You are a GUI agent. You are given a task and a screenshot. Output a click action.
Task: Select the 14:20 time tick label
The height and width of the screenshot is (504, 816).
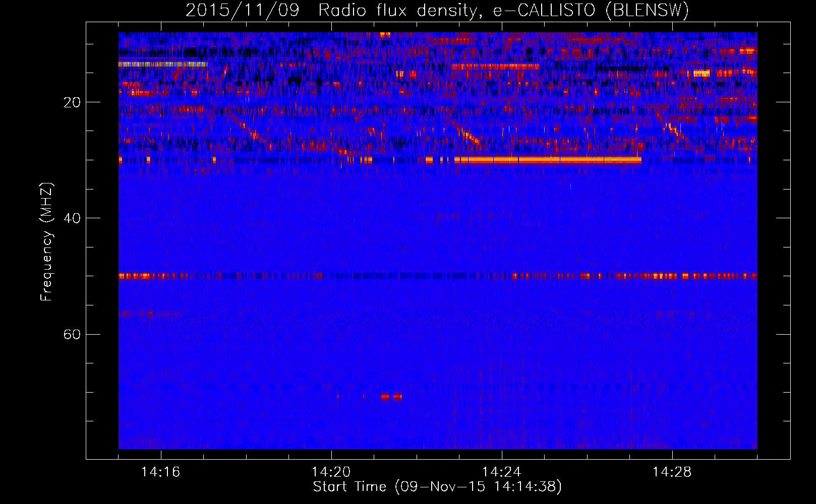331,472
